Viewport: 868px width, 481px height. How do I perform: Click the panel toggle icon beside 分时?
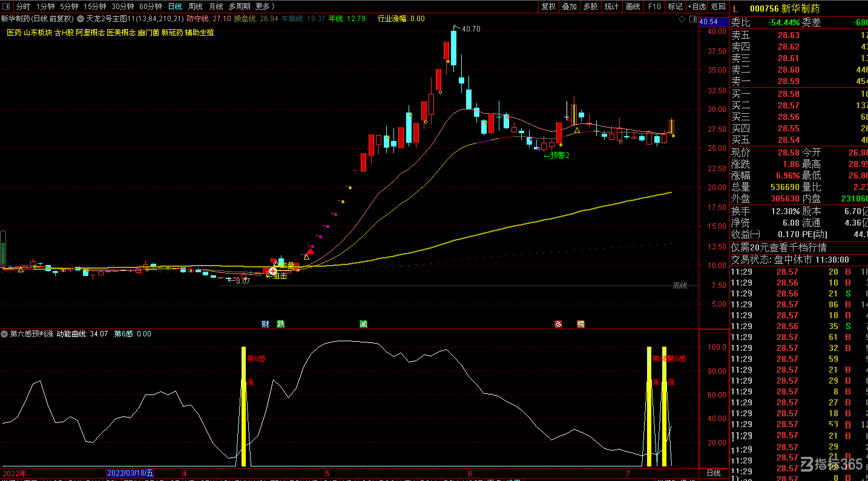click(7, 7)
